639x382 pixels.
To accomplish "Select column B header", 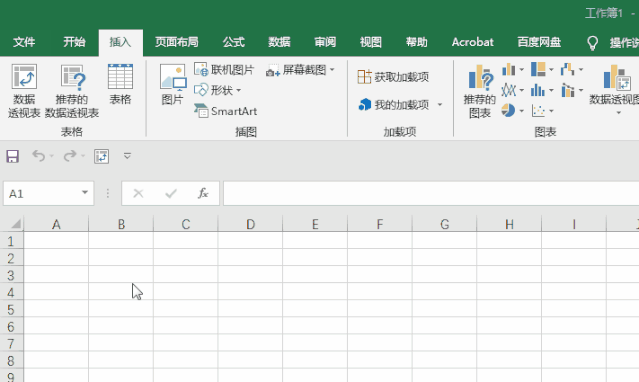I will [x=121, y=224].
